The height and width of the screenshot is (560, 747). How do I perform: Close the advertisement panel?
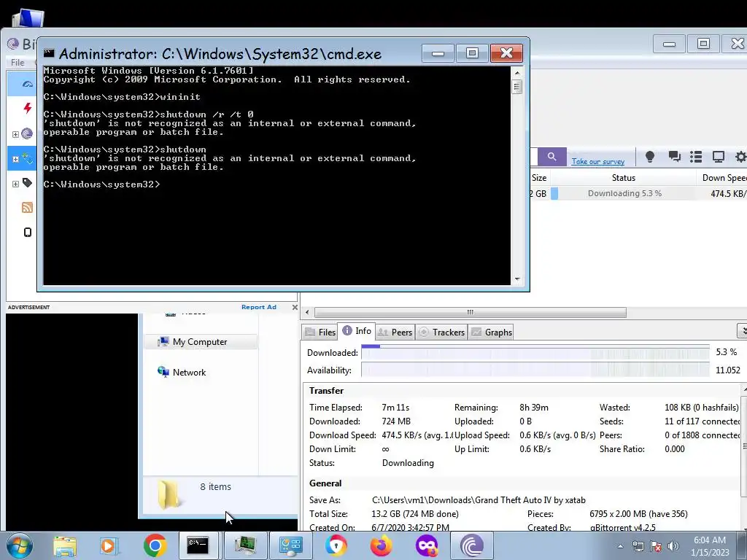[295, 307]
